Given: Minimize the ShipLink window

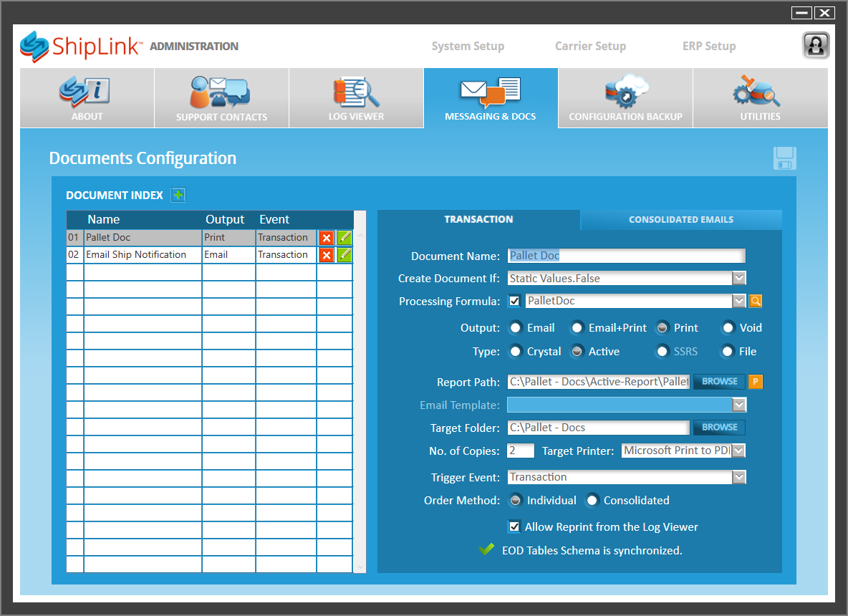Looking at the screenshot, I should [801, 12].
